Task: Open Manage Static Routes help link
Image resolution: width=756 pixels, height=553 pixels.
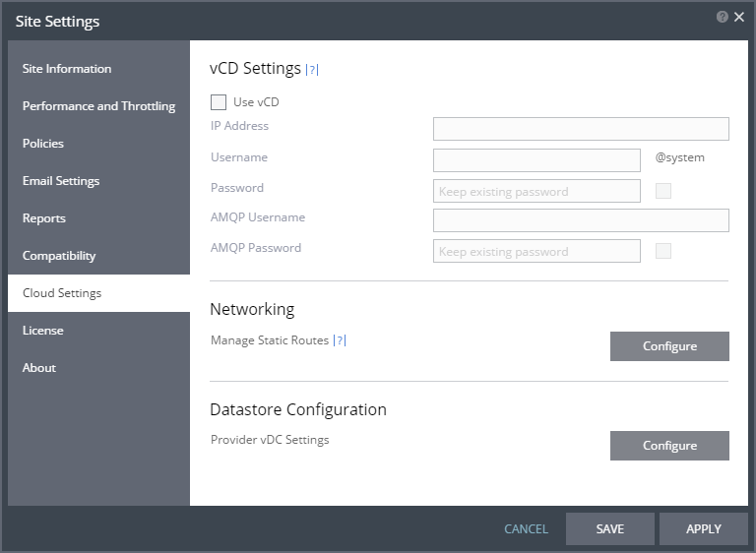Action: [x=340, y=340]
